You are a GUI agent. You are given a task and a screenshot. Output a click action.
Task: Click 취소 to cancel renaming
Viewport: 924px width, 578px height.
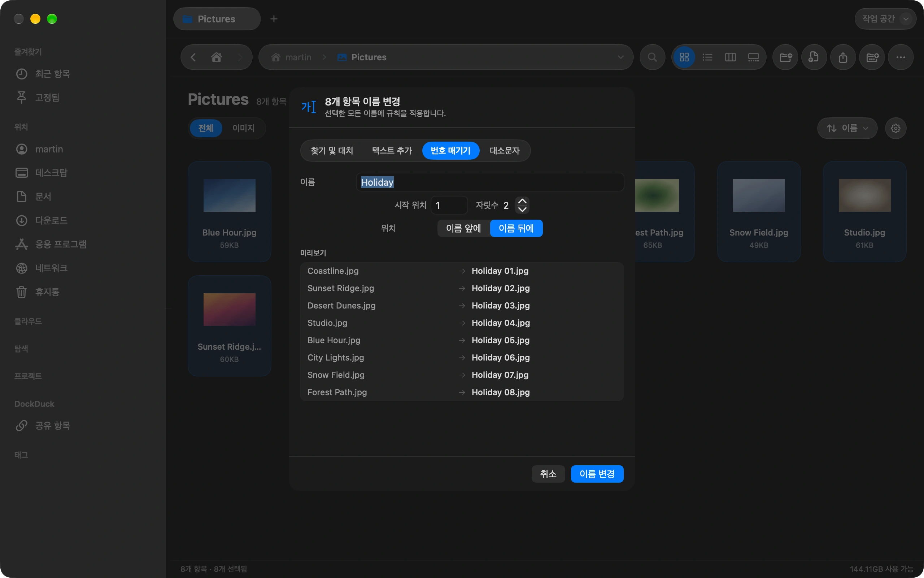(548, 474)
